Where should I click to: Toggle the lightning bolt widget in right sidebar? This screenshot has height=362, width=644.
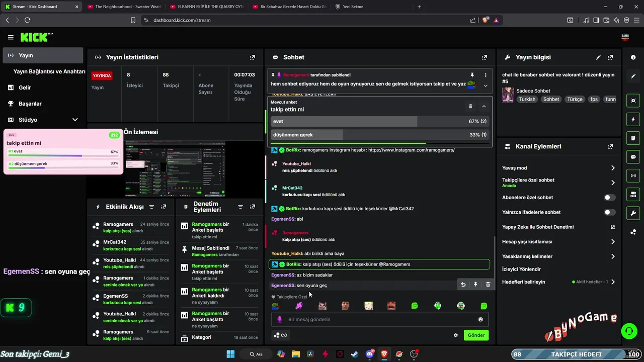(x=633, y=120)
